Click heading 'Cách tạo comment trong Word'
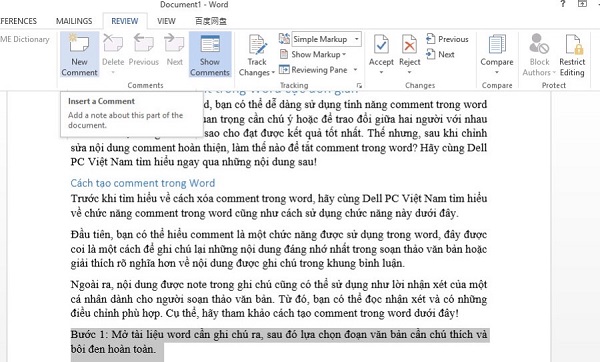 point(143,183)
